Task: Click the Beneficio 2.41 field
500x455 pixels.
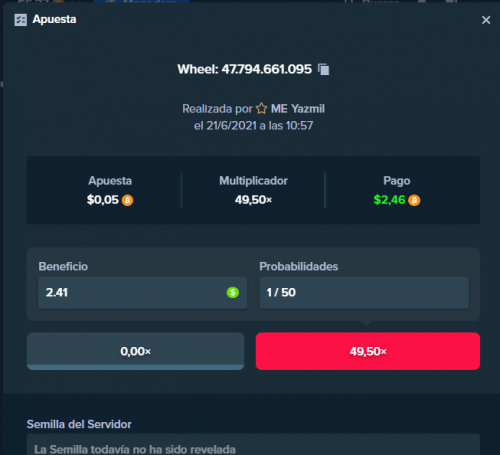Action: tap(143, 292)
